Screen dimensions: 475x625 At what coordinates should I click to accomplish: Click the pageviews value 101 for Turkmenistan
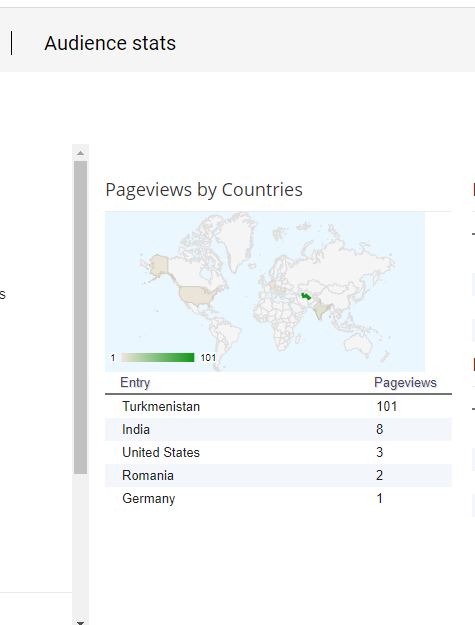tap(387, 407)
